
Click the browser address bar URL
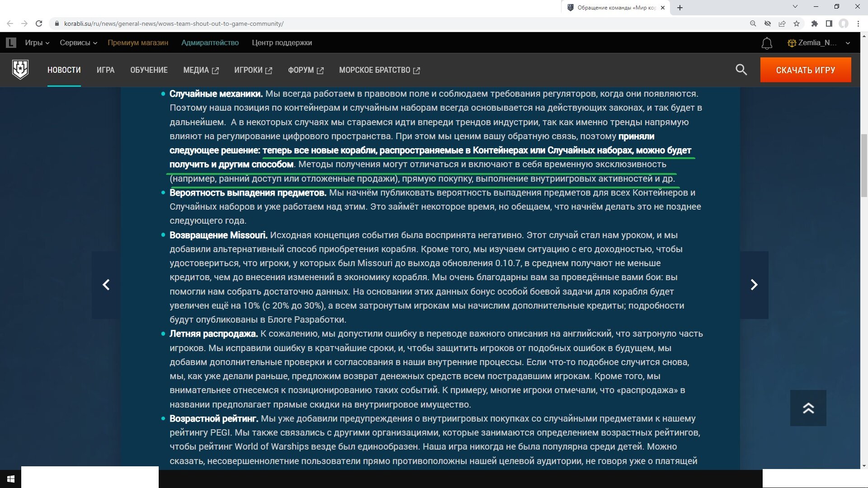click(x=174, y=23)
